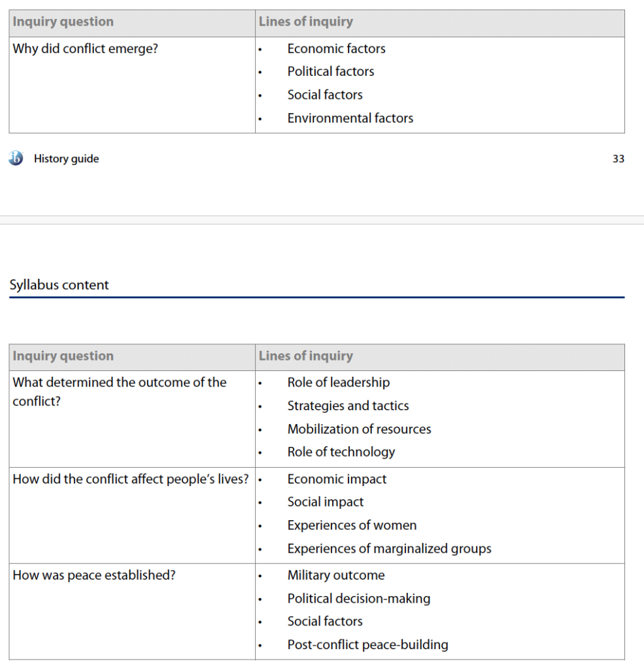Click Strategies and tactics line

tap(348, 406)
